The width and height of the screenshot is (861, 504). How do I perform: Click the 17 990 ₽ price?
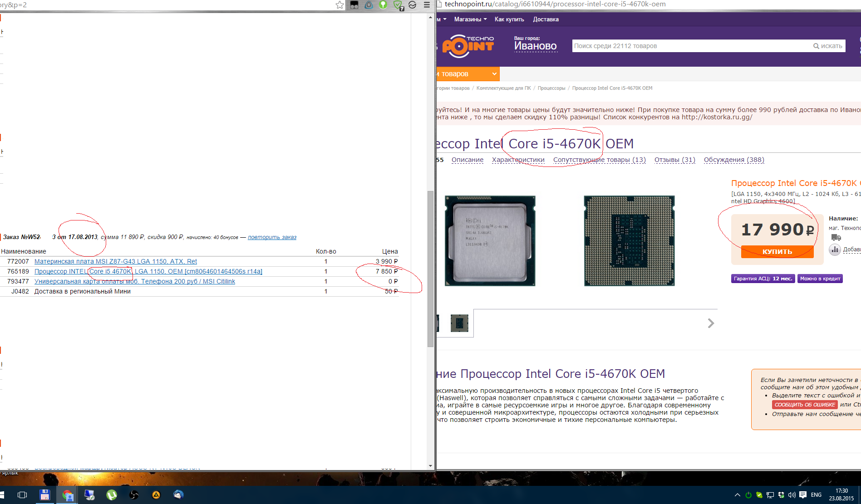pos(777,230)
